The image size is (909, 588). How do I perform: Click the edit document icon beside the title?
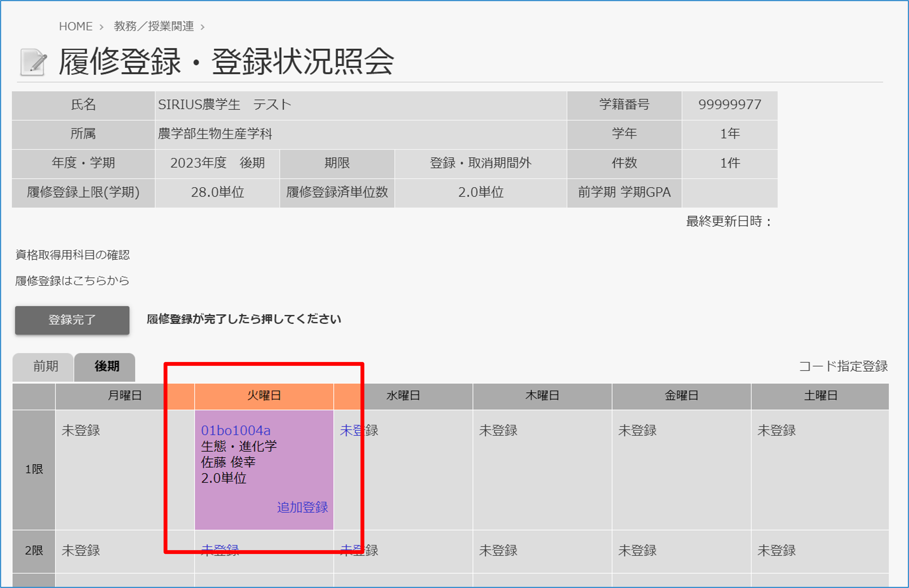click(33, 62)
